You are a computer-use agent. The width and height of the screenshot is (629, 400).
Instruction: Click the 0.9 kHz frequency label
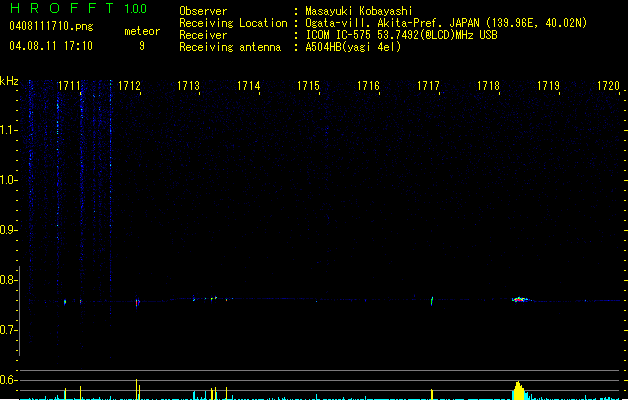tap(8, 230)
